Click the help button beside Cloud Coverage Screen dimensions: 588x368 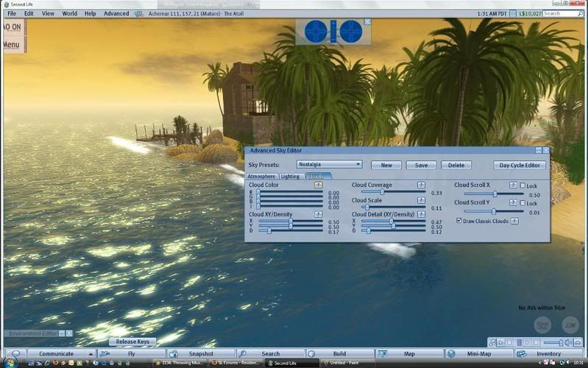pyautogui.click(x=421, y=185)
